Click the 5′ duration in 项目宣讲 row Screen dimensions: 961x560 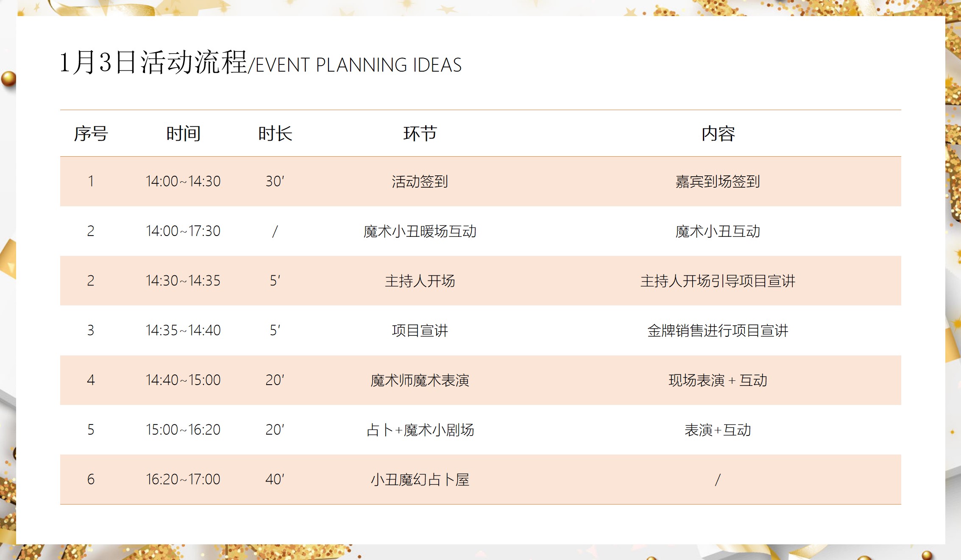[275, 330]
